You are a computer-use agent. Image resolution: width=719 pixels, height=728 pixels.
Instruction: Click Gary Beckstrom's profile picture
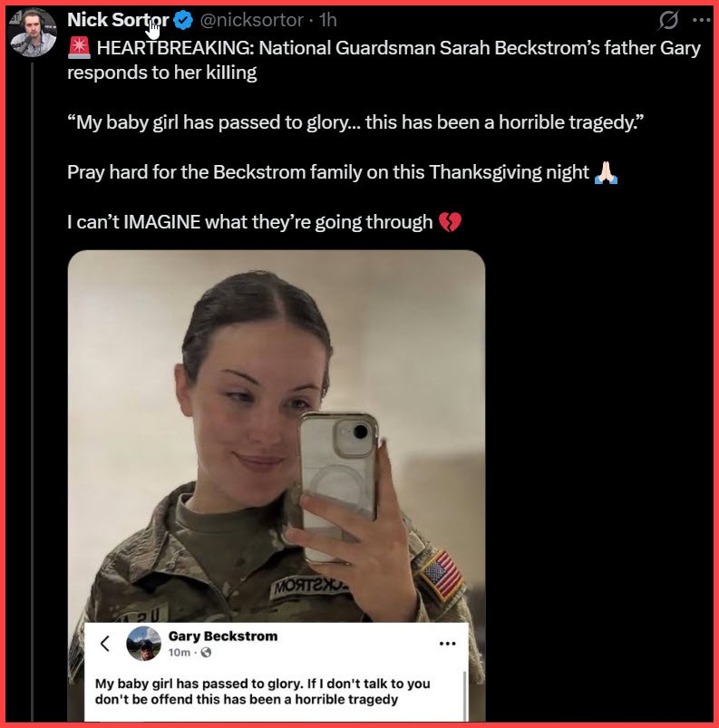coord(143,644)
